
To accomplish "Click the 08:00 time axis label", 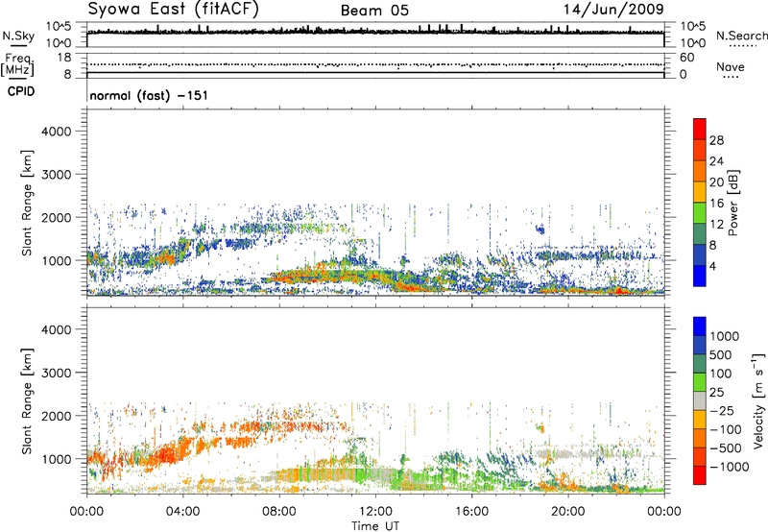I will point(278,512).
